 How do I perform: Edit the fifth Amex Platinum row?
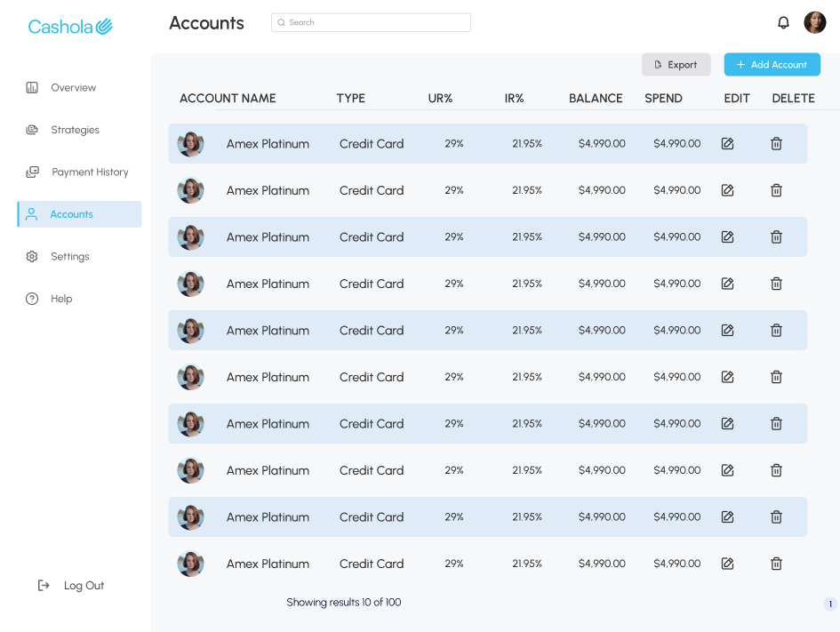tap(727, 331)
